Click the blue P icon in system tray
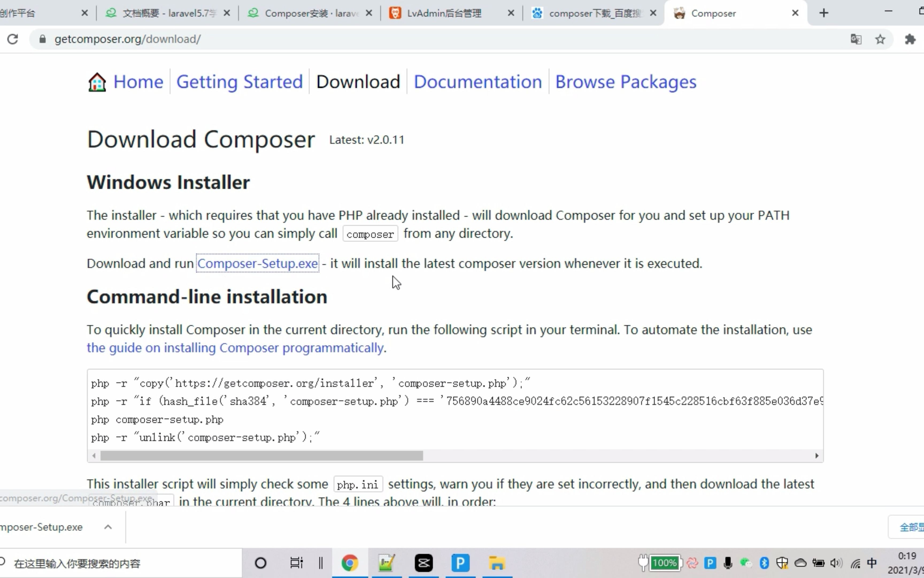 [x=710, y=563]
